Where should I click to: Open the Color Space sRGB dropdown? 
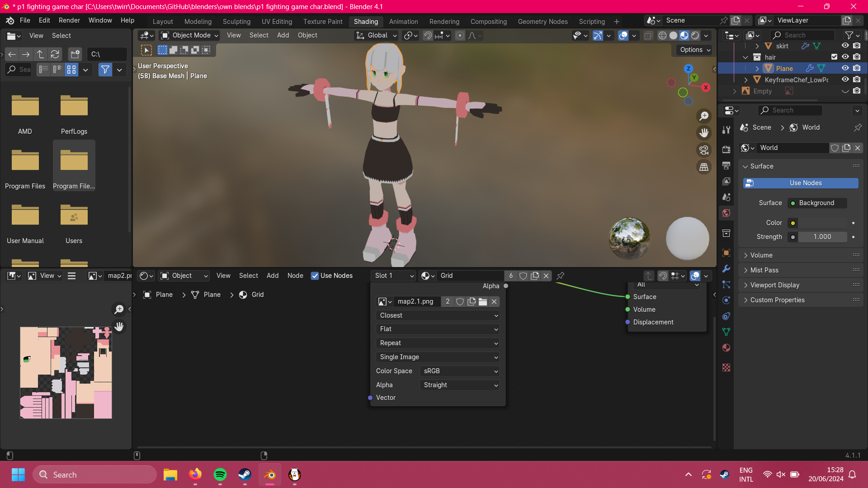click(x=459, y=371)
